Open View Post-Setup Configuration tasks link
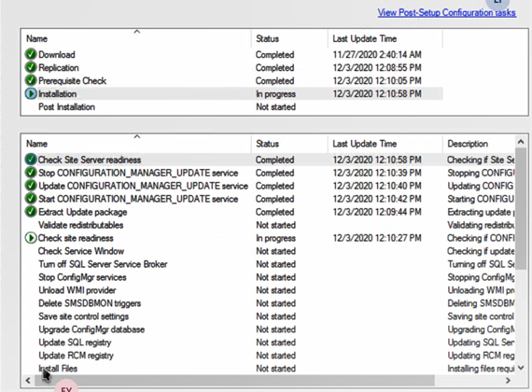 (x=447, y=13)
